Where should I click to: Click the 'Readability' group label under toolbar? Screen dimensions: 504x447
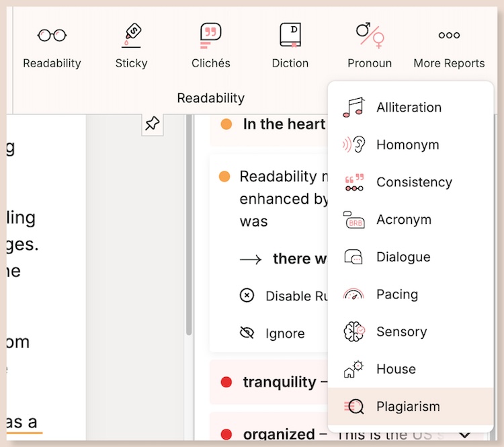click(211, 98)
